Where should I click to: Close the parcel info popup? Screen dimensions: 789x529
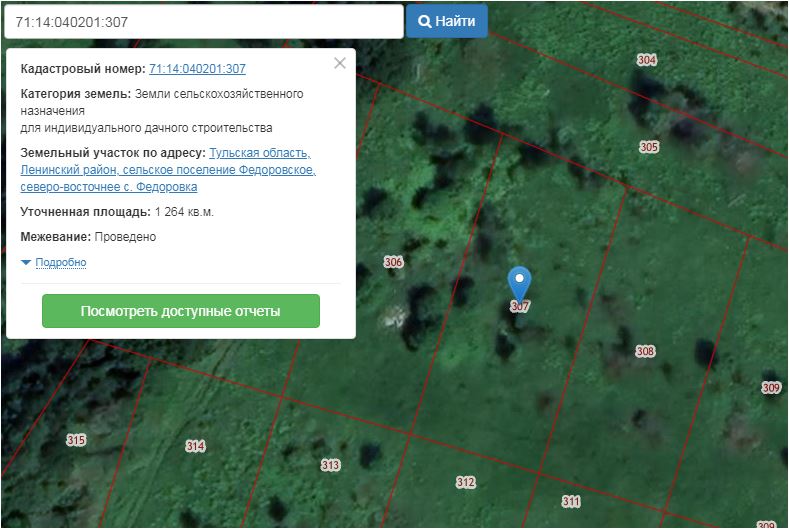(x=340, y=63)
